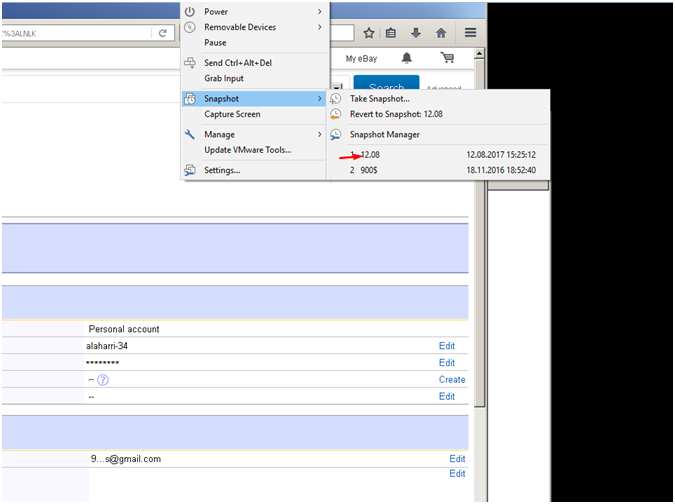Click the alaharri-34 username text
This screenshot has height=504, width=675.
[x=107, y=346]
